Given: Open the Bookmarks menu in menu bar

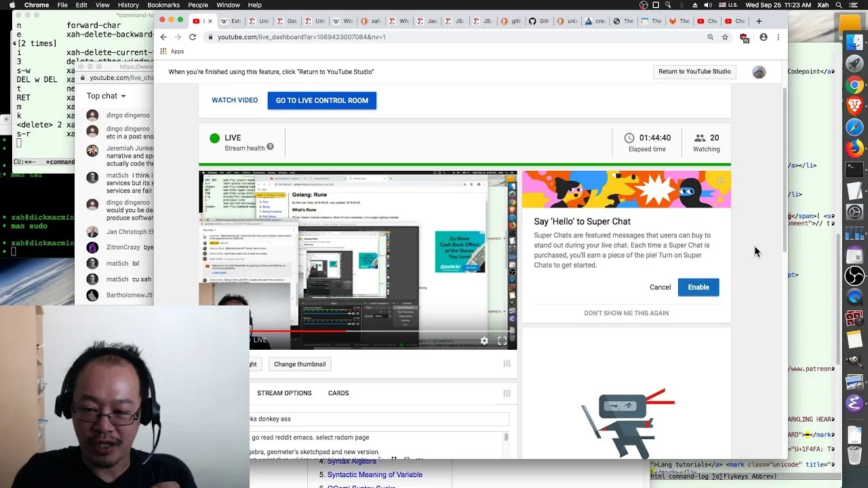Looking at the screenshot, I should coord(163,5).
